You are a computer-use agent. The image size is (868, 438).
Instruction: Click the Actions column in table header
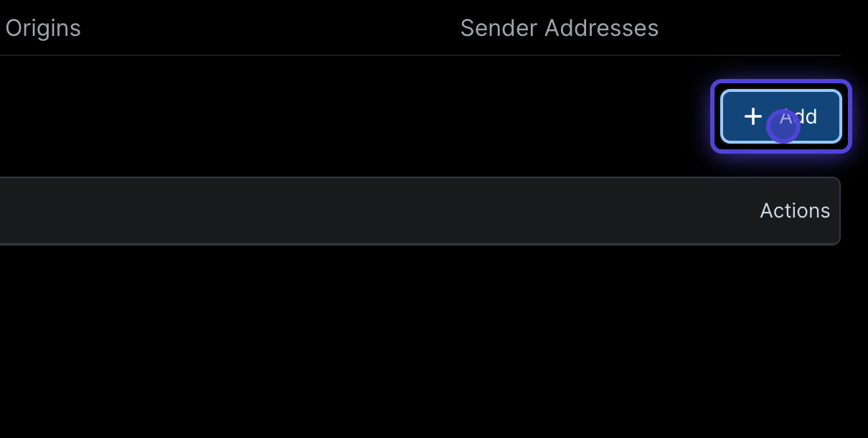795,210
